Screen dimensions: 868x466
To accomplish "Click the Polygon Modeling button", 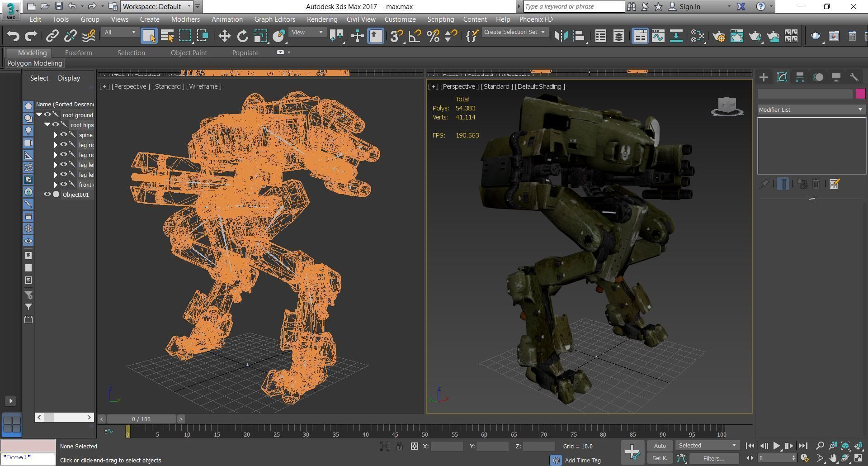I will (x=35, y=63).
